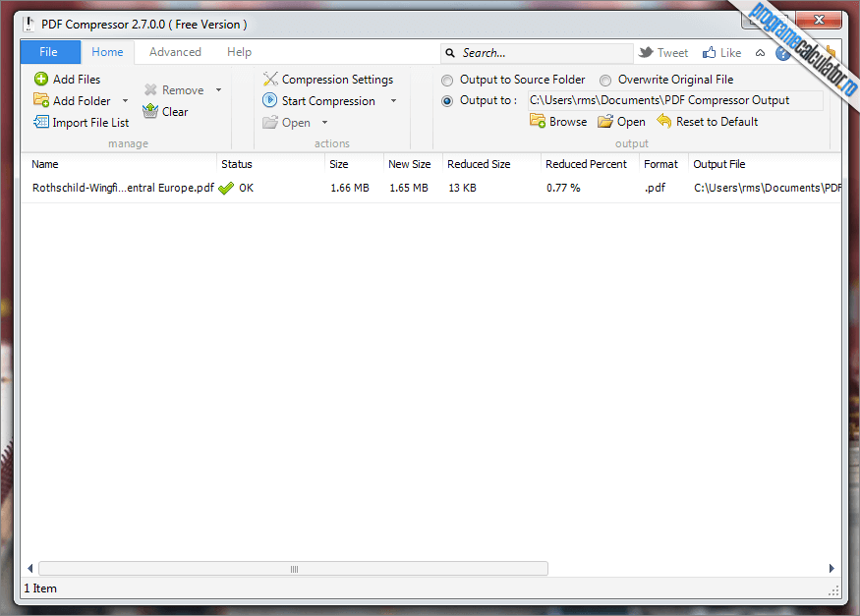860x616 pixels.
Task: Sort by the Reduced Size column header
Action: [x=491, y=164]
